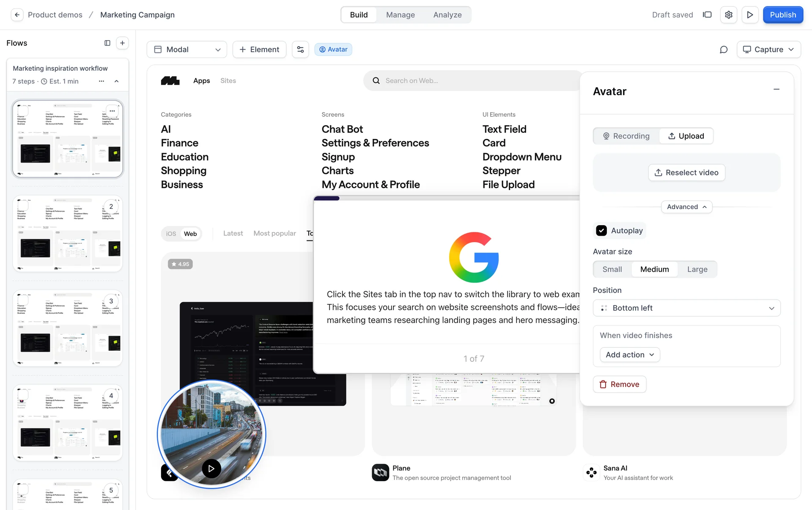Image resolution: width=812 pixels, height=510 pixels.
Task: Collapse the Flows panel icon
Action: 107,43
